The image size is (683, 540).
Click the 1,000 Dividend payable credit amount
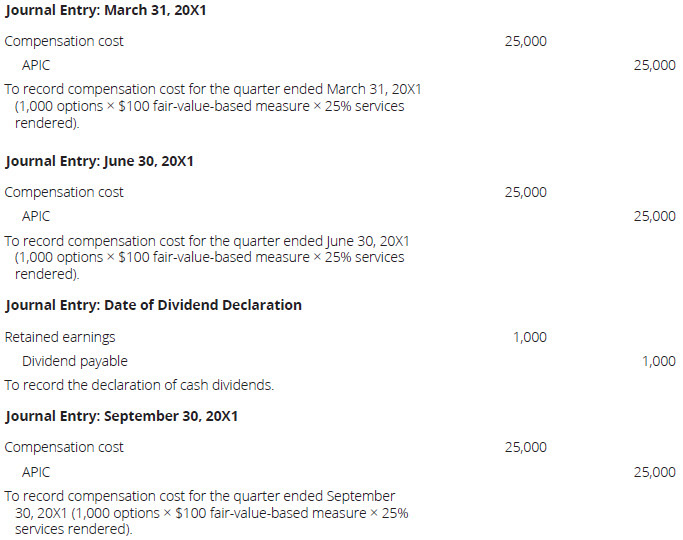pyautogui.click(x=658, y=361)
